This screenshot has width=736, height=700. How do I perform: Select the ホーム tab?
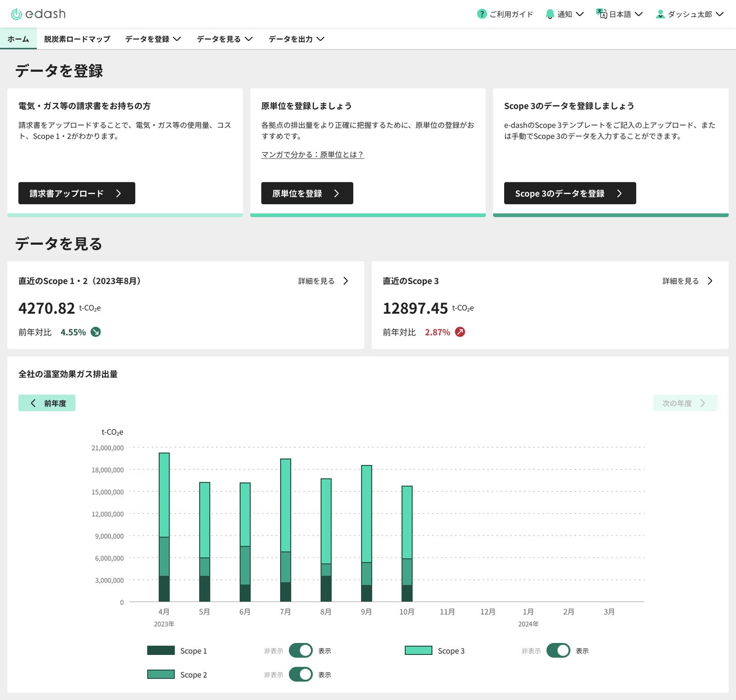(18, 39)
